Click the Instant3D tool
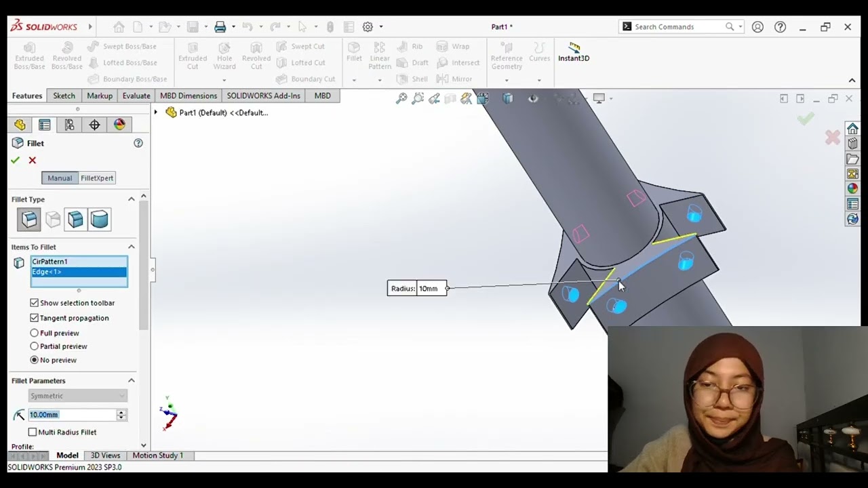Viewport: 868px width, 488px height. coord(574,52)
